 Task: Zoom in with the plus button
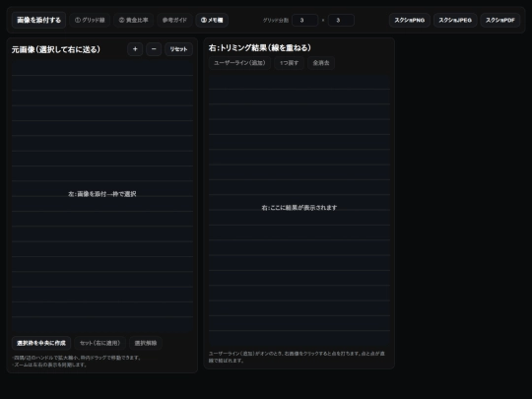(135, 49)
